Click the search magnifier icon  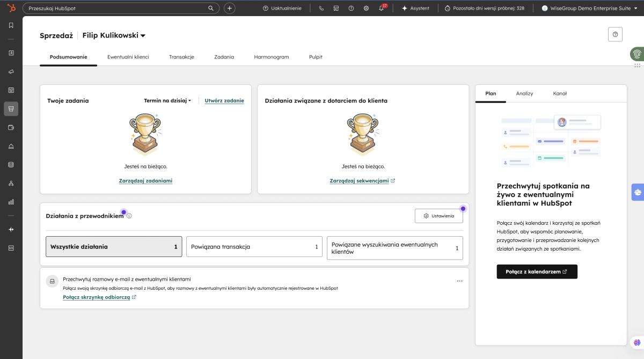coord(211,8)
